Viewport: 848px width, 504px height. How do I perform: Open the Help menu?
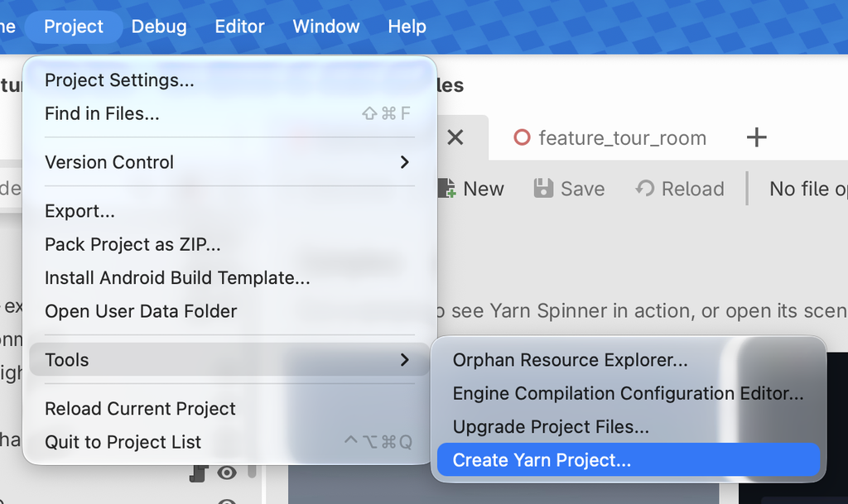point(407,26)
